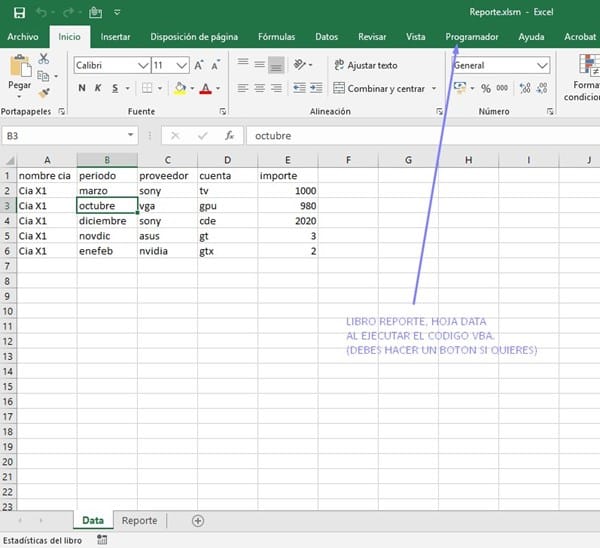This screenshot has width=600, height=548.
Task: Select cell C5 containing asus
Action: point(167,236)
